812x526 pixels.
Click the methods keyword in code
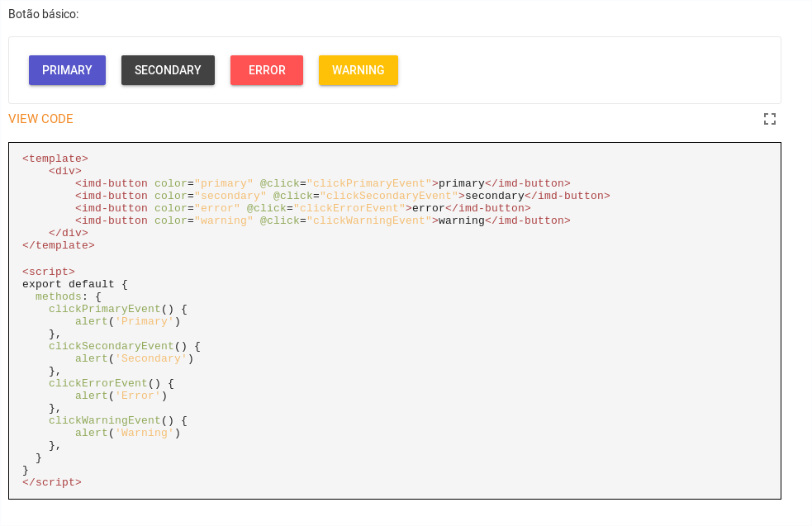[x=59, y=296]
